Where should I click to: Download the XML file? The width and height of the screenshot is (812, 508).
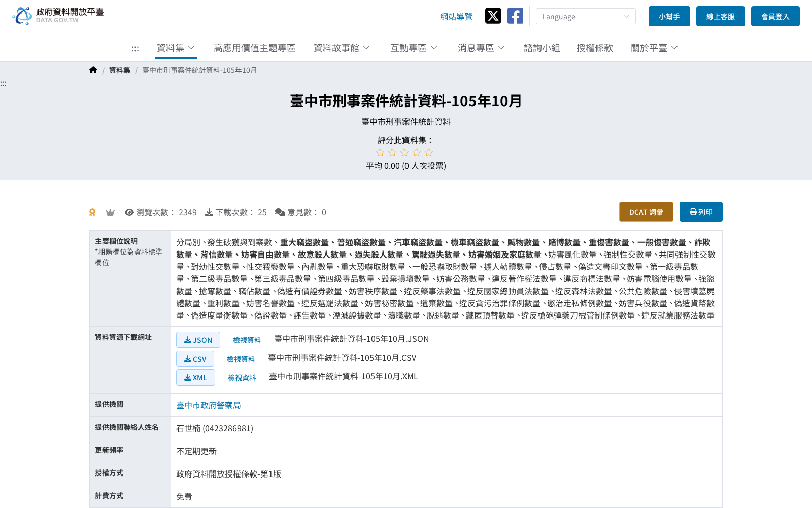tap(195, 377)
